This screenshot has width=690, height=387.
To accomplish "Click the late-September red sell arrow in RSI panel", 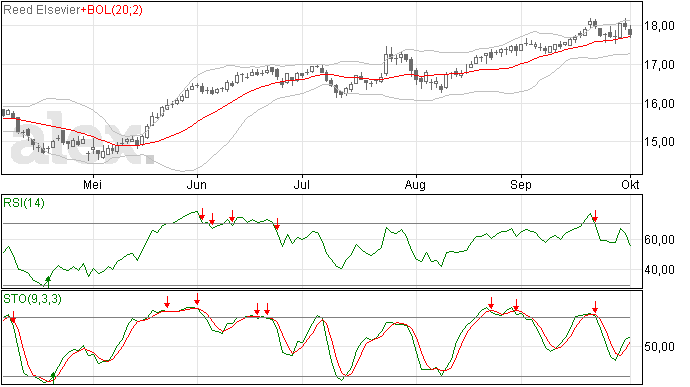I will [x=595, y=216].
